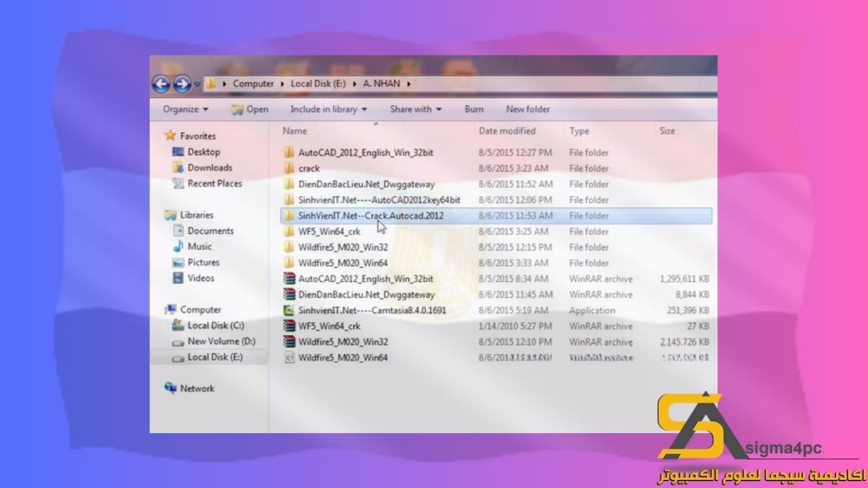Click the Computer breadcrumb in address bar
The height and width of the screenshot is (488, 868).
(x=253, y=84)
